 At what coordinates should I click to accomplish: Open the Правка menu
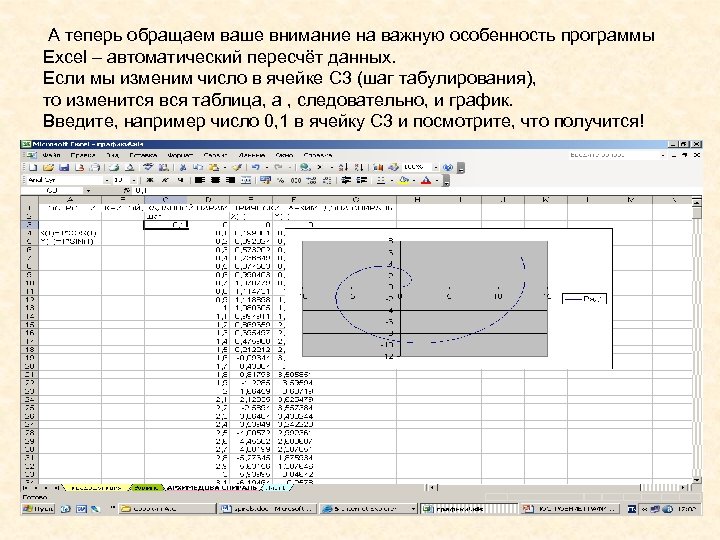tap(83, 156)
